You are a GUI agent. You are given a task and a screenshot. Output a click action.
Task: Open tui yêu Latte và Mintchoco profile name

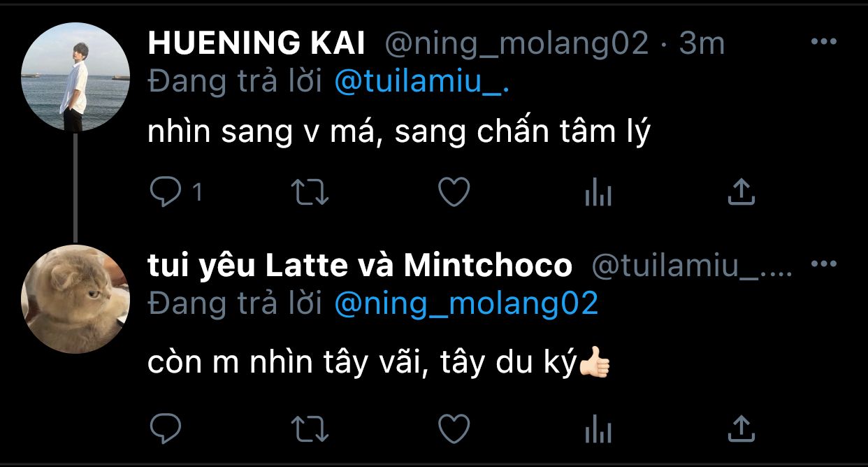360,266
